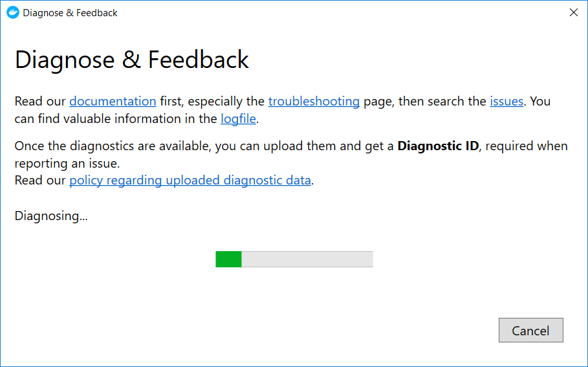Open the troubleshooting page link
The width and height of the screenshot is (588, 367).
point(314,101)
